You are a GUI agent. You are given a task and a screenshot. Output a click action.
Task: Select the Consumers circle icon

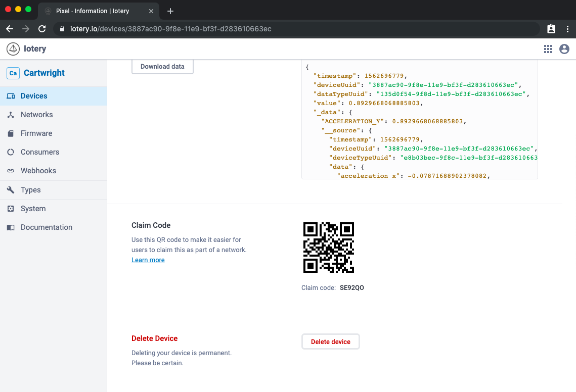coord(11,152)
